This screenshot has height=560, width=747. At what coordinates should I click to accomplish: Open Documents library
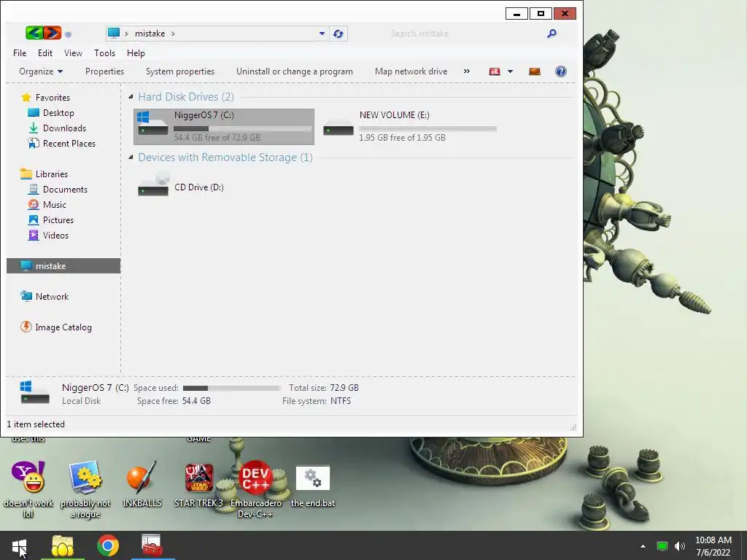(x=58, y=189)
